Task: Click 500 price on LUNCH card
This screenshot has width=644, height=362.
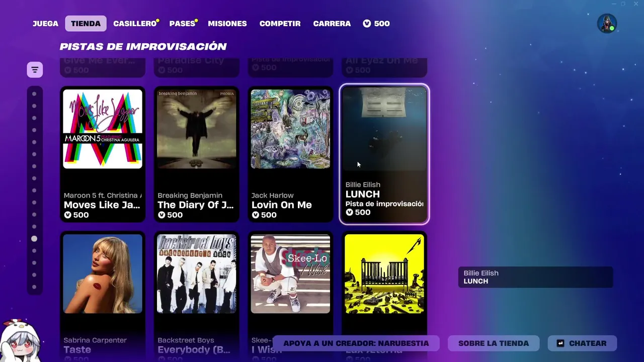Action: [x=358, y=212]
